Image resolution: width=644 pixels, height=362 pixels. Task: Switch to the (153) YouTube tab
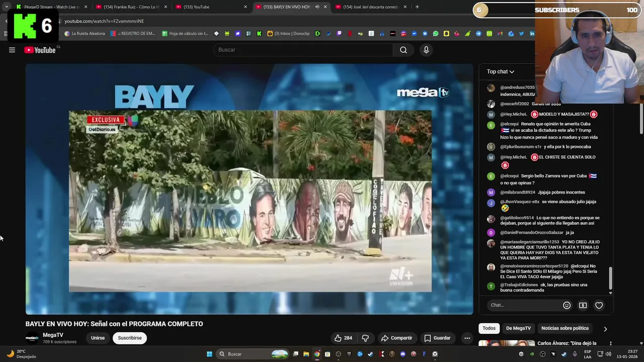[x=210, y=7]
